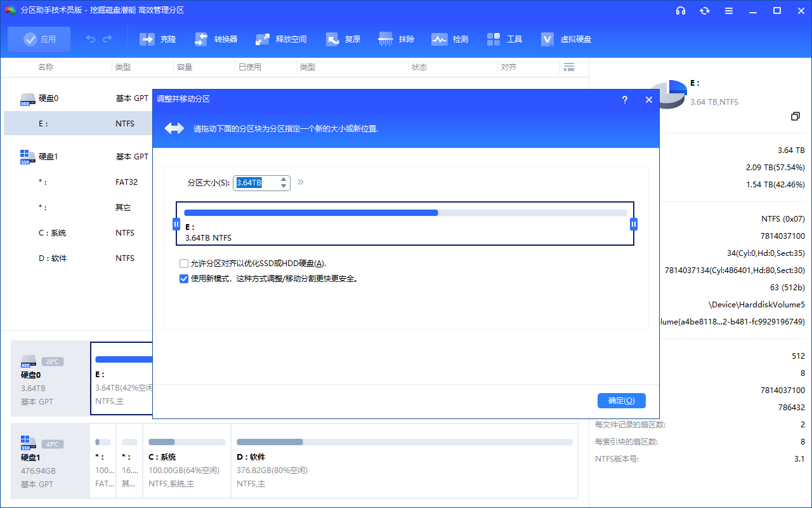Open the 工具 (Tools) panel

click(x=504, y=39)
